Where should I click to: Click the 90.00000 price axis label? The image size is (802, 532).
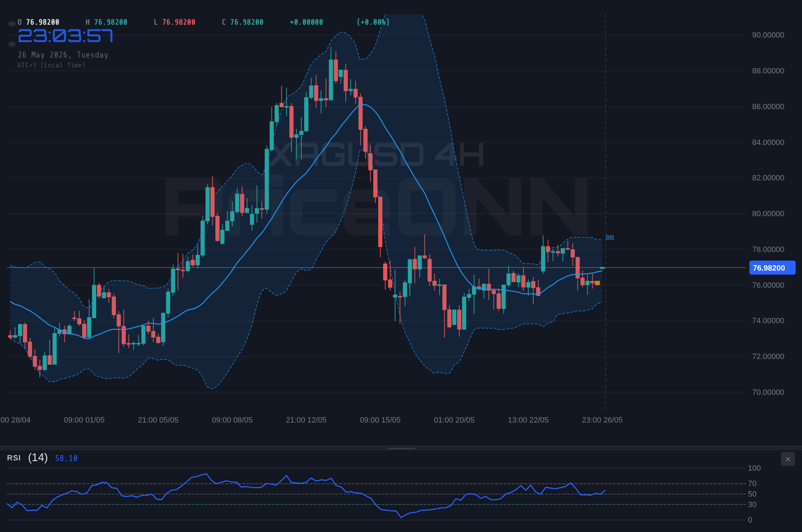(x=768, y=35)
